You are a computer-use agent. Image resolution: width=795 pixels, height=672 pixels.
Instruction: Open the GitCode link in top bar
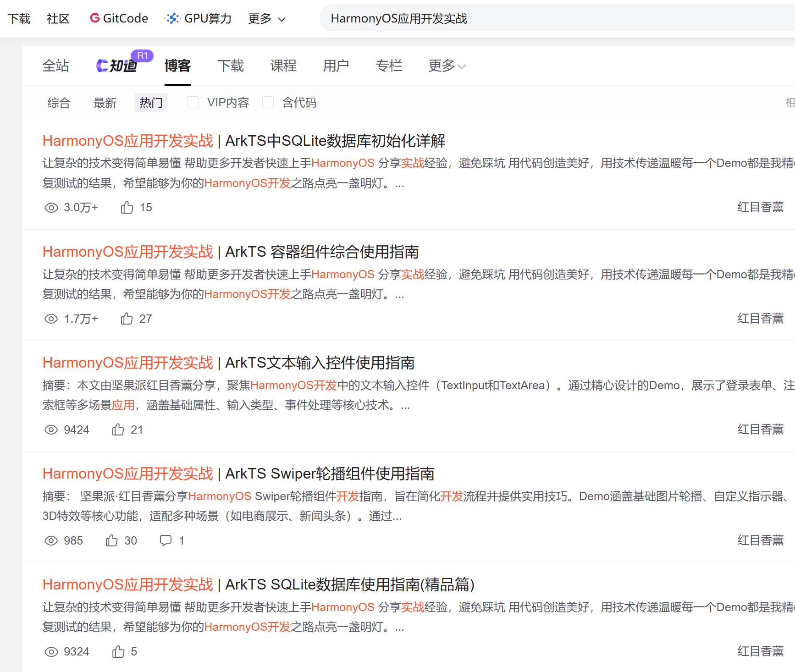pyautogui.click(x=119, y=18)
